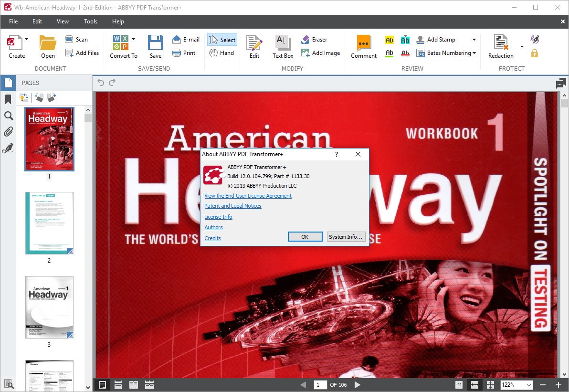Click the Edit tool in Modify group
Image resolution: width=569 pixels, height=392 pixels.
(254, 46)
